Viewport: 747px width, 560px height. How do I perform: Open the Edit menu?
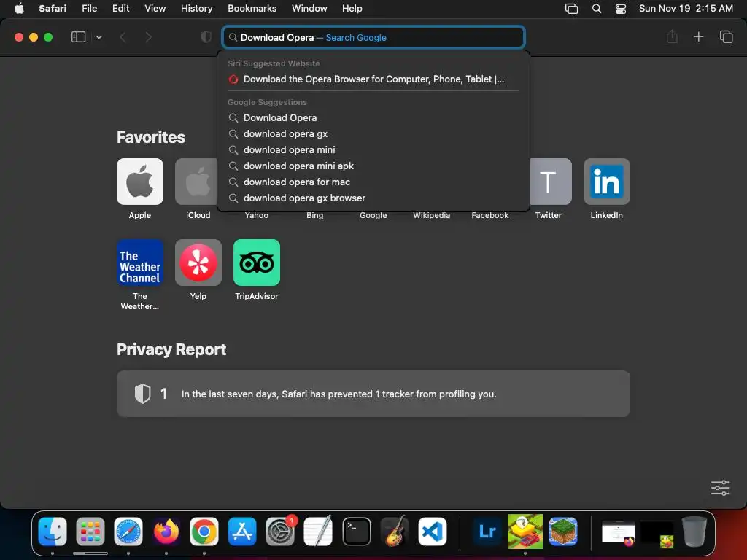pos(120,8)
